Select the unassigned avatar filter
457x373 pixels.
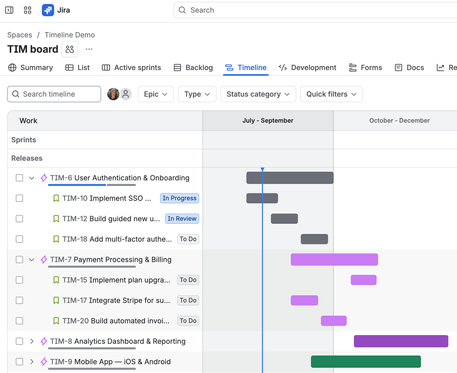pyautogui.click(x=126, y=94)
